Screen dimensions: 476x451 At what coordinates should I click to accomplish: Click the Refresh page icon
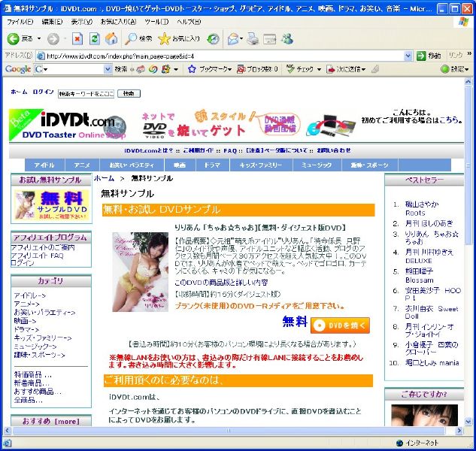95,38
